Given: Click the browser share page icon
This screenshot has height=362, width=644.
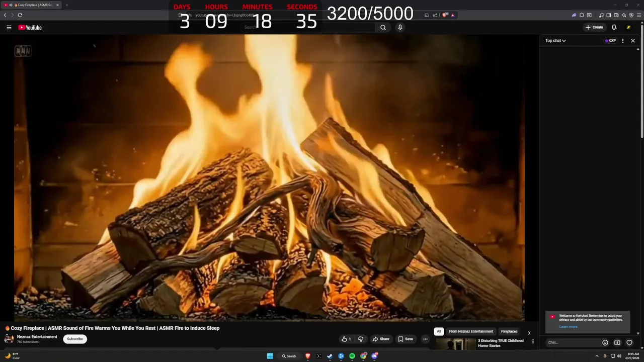Looking at the screenshot, I should pyautogui.click(x=435, y=15).
